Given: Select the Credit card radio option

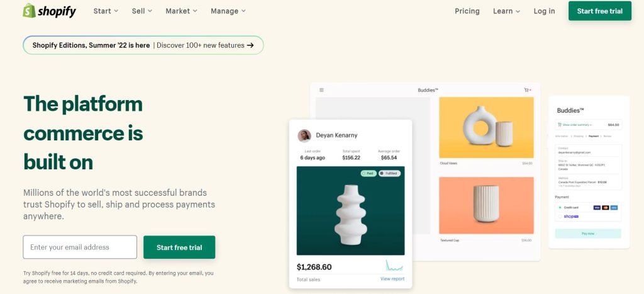Looking at the screenshot, I should point(560,208).
